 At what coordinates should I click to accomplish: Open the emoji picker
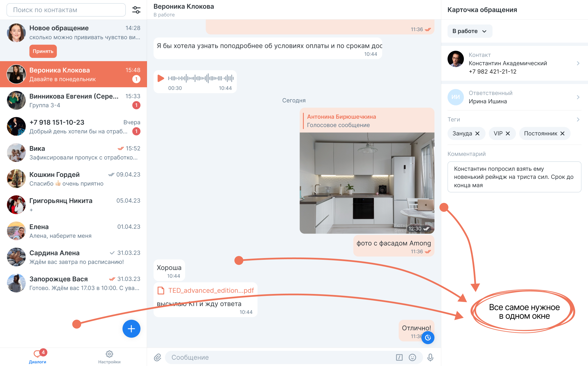[412, 357]
